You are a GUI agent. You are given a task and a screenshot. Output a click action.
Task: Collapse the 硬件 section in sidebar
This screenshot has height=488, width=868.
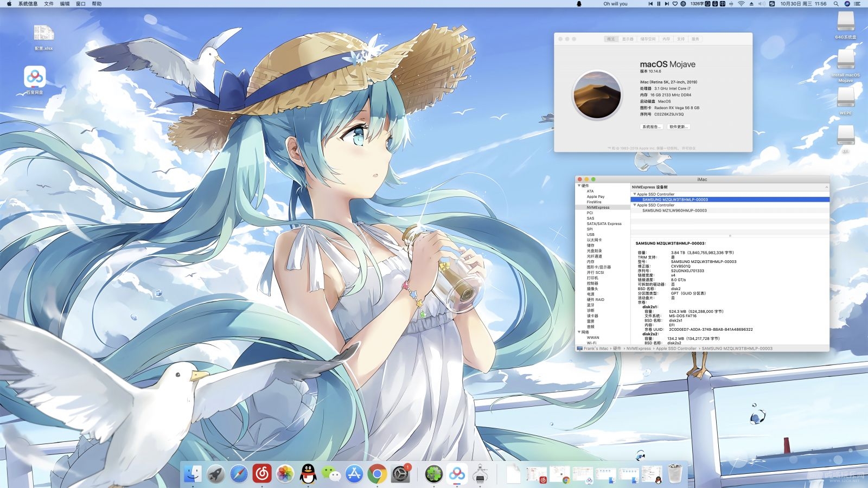pyautogui.click(x=579, y=185)
